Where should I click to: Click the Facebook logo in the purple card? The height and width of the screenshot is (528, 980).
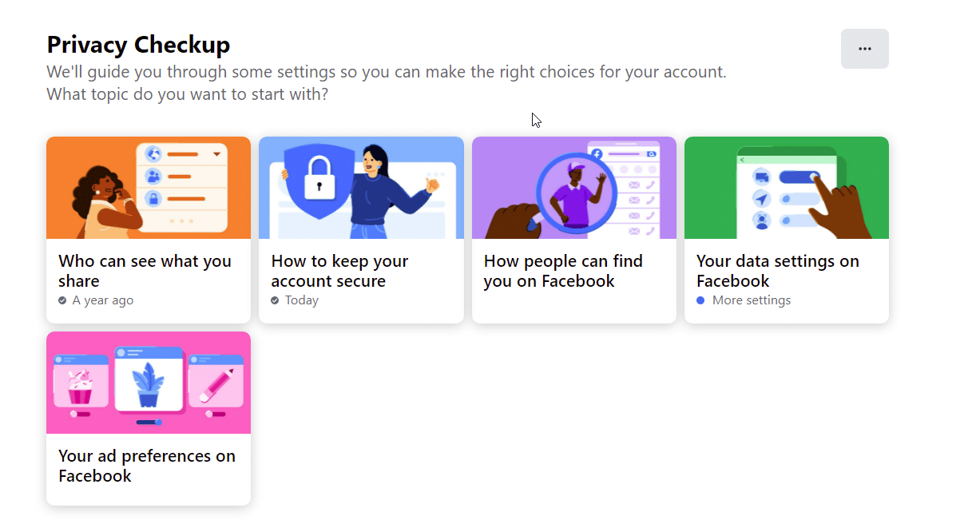coord(597,153)
